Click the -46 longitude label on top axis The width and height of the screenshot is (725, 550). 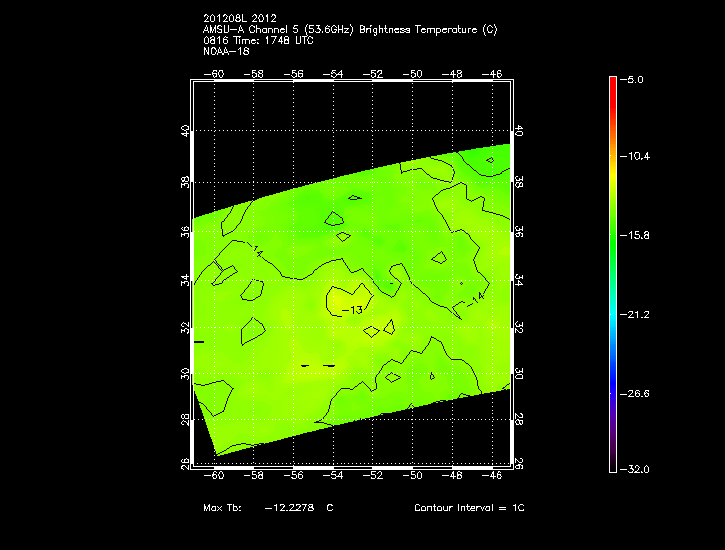pyautogui.click(x=493, y=74)
